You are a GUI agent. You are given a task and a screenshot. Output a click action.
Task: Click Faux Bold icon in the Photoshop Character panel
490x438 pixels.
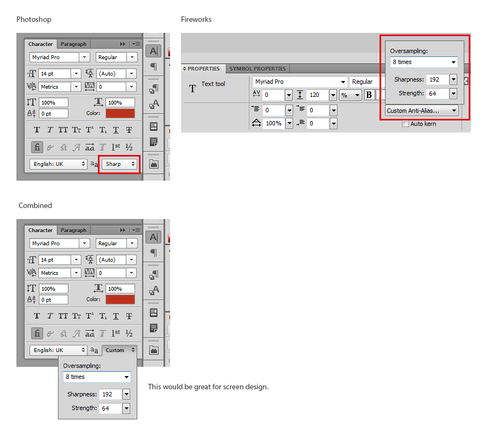click(37, 130)
